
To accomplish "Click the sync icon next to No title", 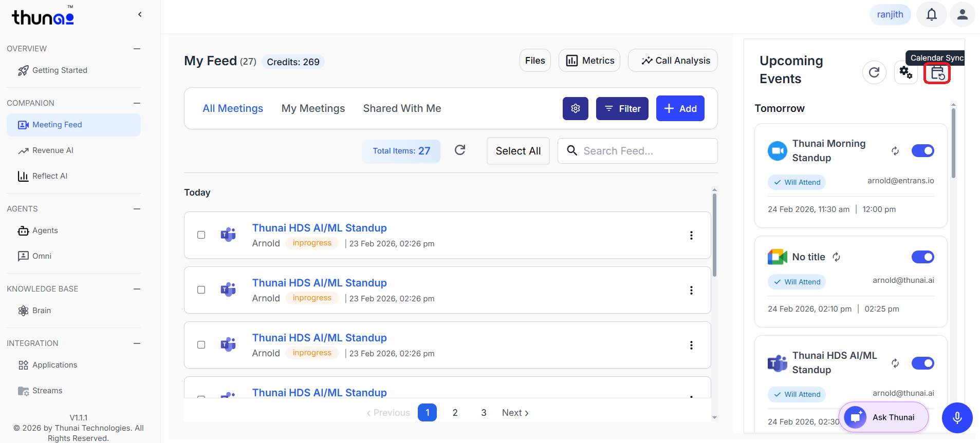I will click(x=837, y=257).
